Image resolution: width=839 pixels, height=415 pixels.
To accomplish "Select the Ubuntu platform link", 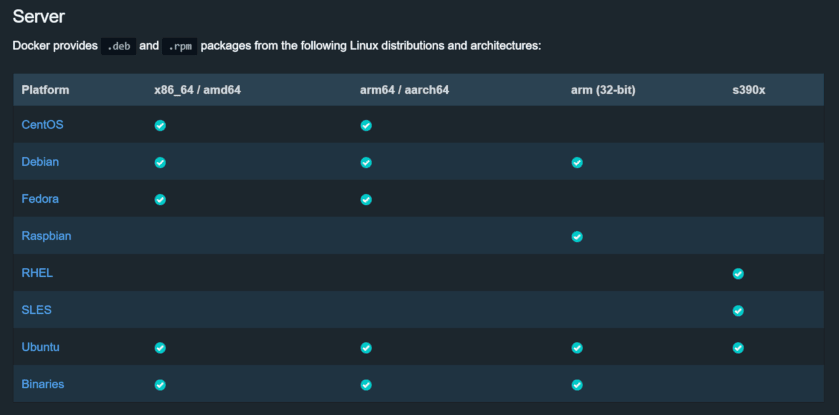I will pyautogui.click(x=41, y=346).
